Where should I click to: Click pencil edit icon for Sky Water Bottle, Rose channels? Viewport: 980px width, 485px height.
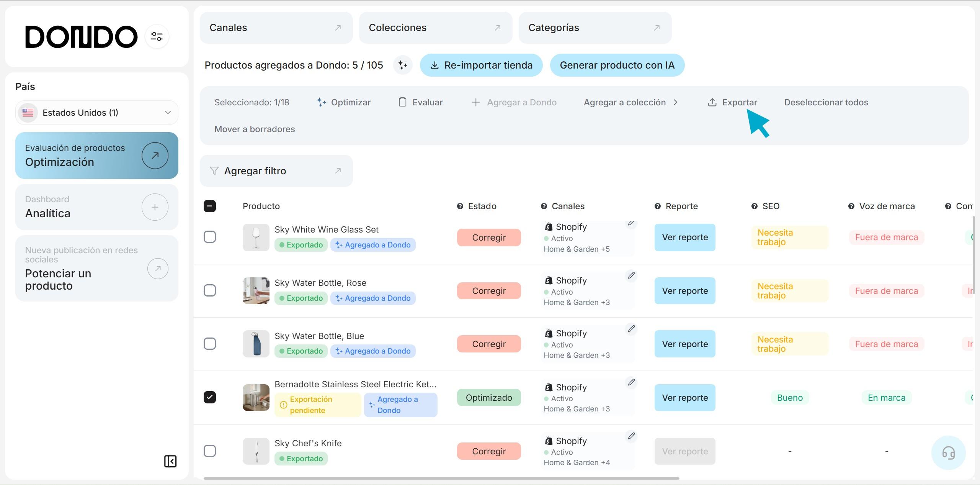631,275
